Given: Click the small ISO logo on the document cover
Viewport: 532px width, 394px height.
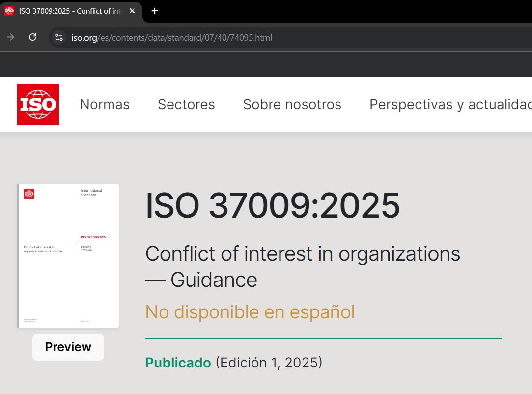Looking at the screenshot, I should [29, 194].
